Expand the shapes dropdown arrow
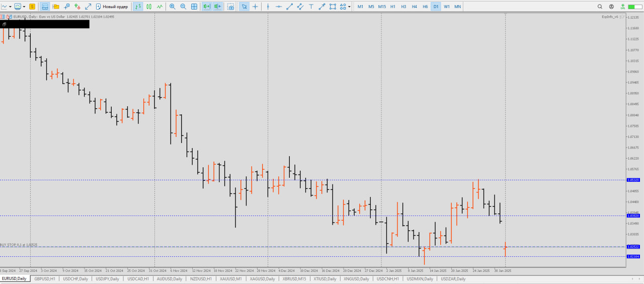This screenshot has width=644, height=284. point(350,7)
